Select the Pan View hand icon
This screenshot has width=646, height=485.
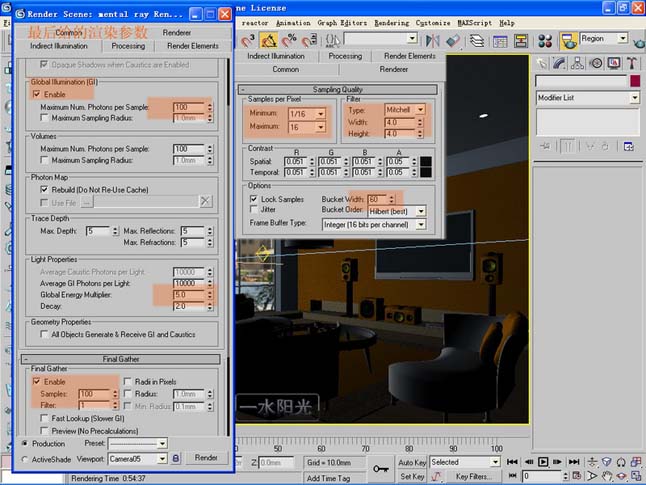tap(606, 476)
